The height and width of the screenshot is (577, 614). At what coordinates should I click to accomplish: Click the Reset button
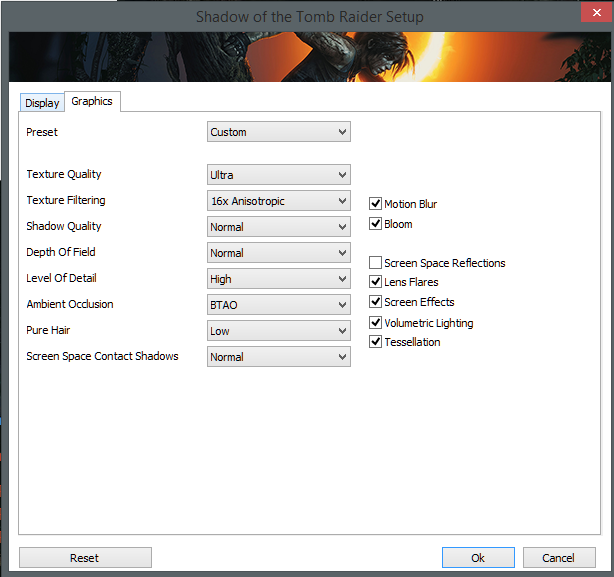point(85,557)
